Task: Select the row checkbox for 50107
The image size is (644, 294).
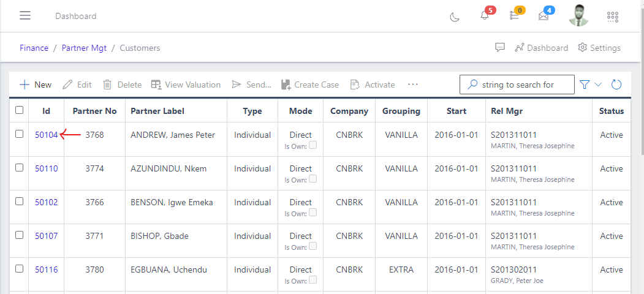Action: (20, 235)
